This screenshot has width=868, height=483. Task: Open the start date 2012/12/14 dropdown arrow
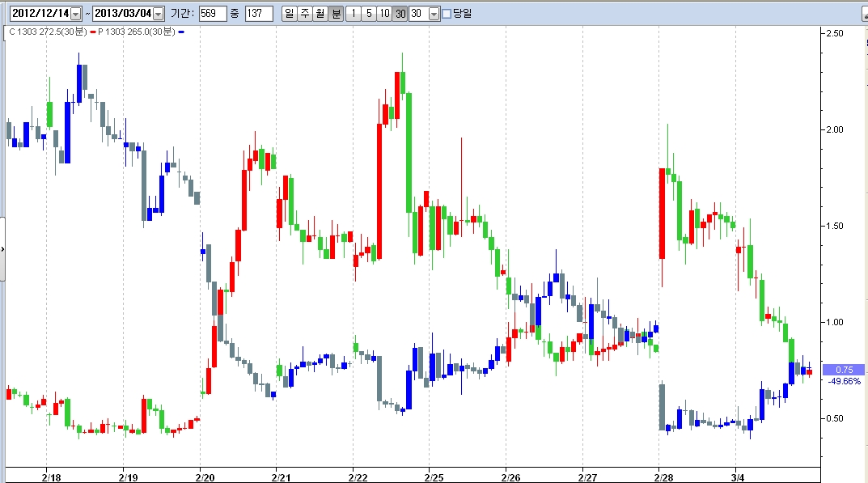(x=76, y=14)
